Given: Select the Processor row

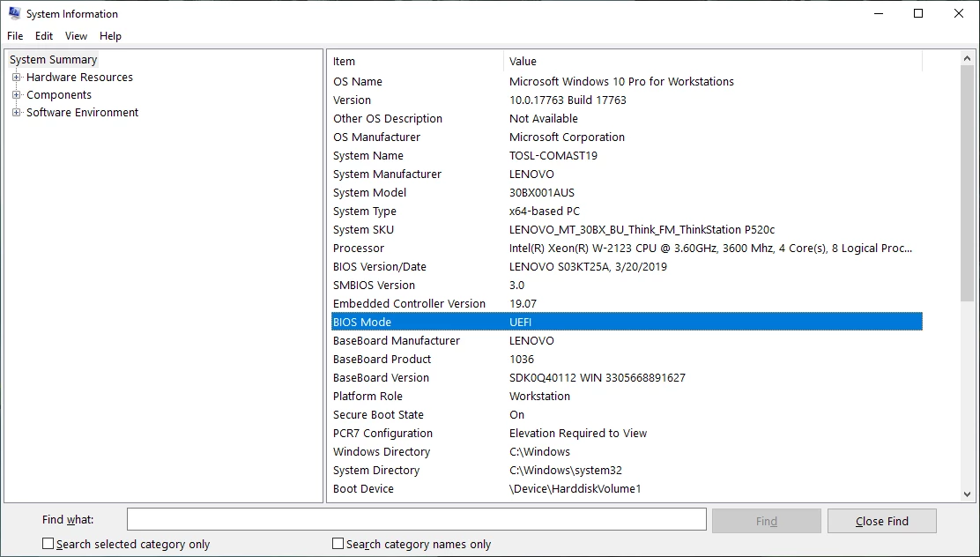Looking at the screenshot, I should (x=625, y=249).
